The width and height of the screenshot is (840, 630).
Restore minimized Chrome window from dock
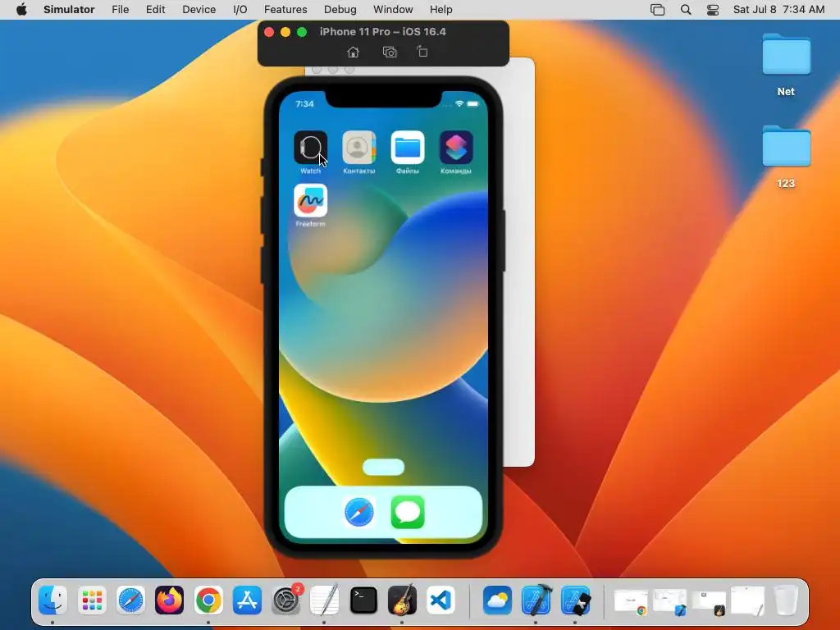click(x=632, y=601)
